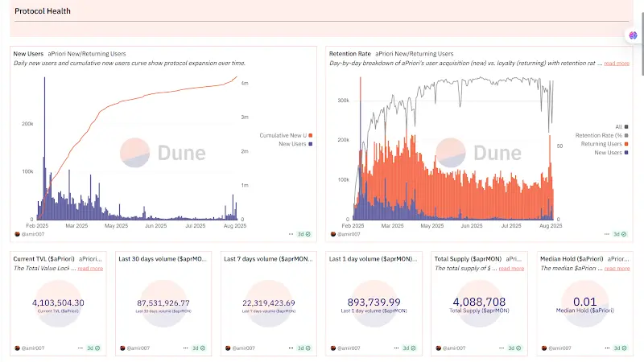Expand Median Hold description with read more
Image resolution: width=644 pixels, height=362 pixels.
[x=617, y=269]
